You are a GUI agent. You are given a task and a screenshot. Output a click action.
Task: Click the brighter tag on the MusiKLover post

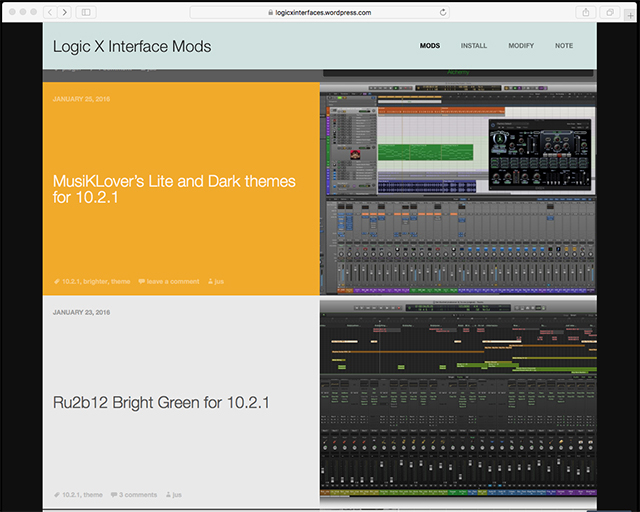[95, 281]
